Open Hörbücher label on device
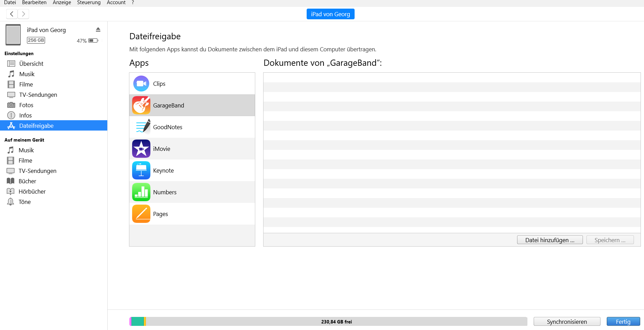The width and height of the screenshot is (644, 330). pyautogui.click(x=32, y=192)
